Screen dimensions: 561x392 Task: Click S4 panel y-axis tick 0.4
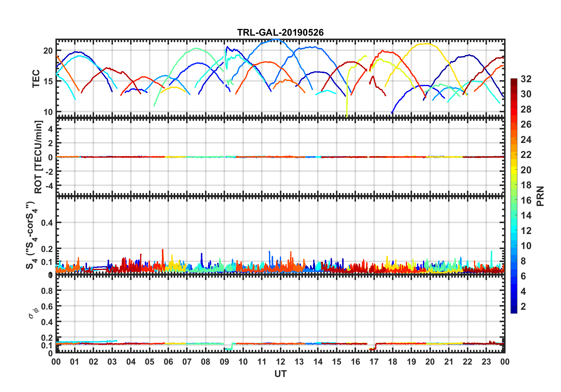47,223
